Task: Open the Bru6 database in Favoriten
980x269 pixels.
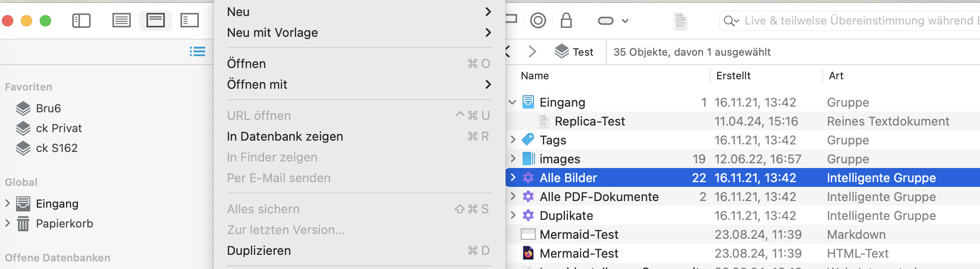Action: (48, 109)
